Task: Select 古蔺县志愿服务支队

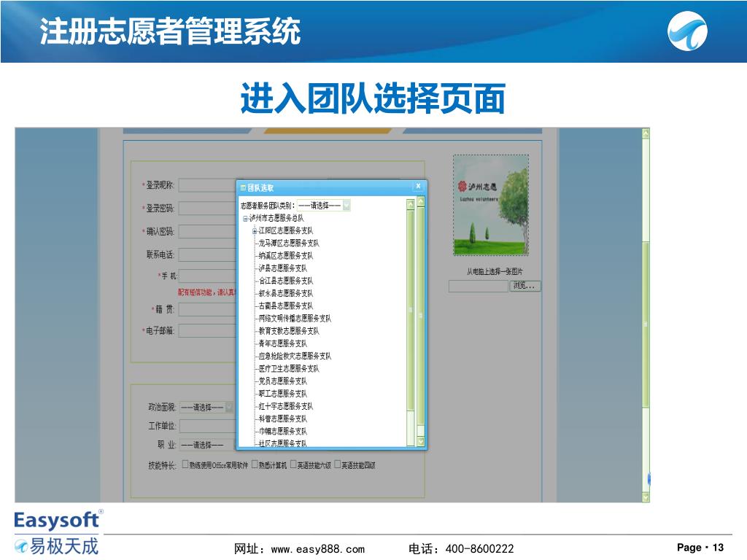Action: pos(285,306)
